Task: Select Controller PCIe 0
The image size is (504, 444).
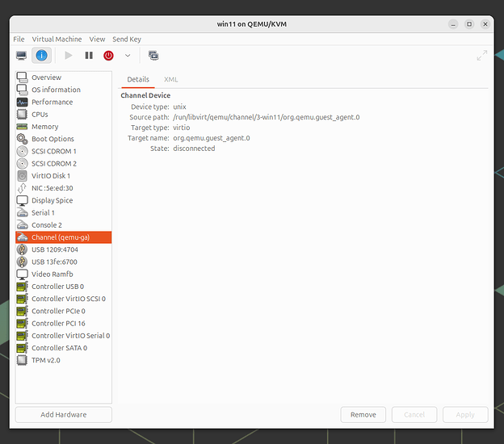Action: coord(64,311)
